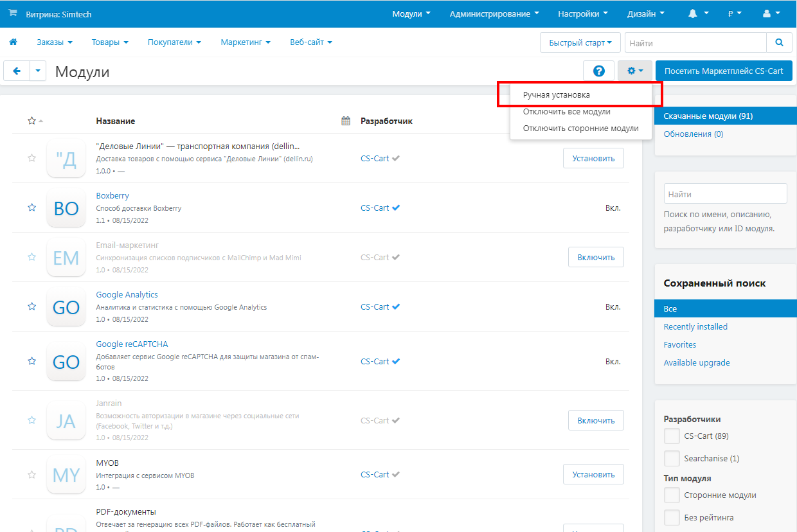Install the Деловые Линии module
797x532 pixels.
(x=593, y=158)
